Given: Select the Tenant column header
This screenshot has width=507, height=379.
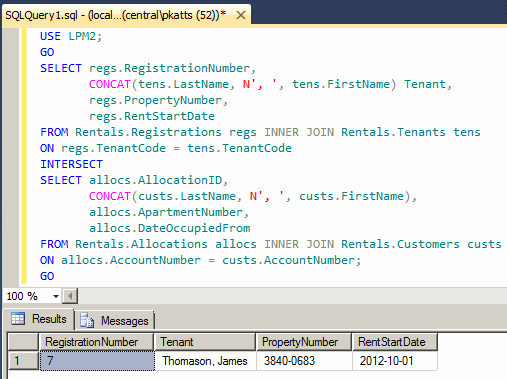Looking at the screenshot, I should tap(205, 342).
